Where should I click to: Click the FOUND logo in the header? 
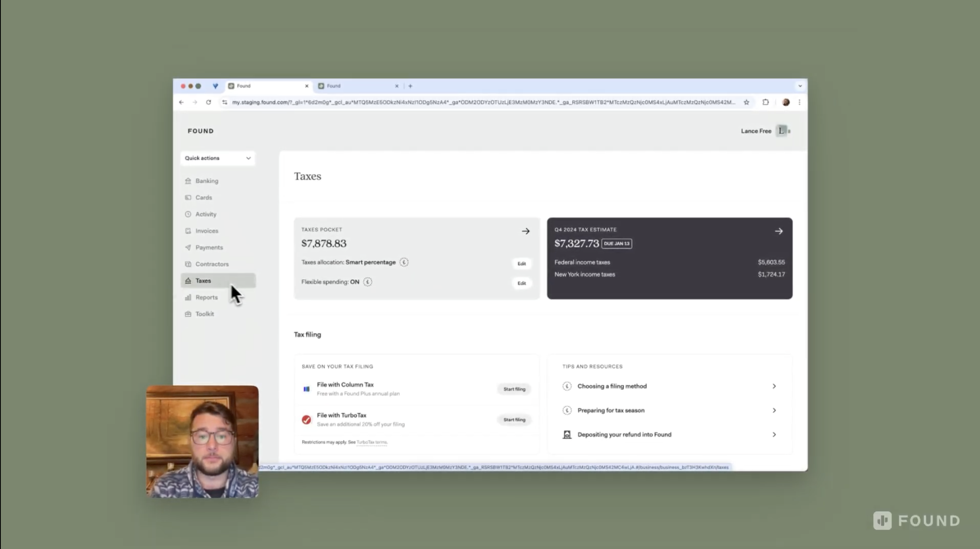click(200, 131)
